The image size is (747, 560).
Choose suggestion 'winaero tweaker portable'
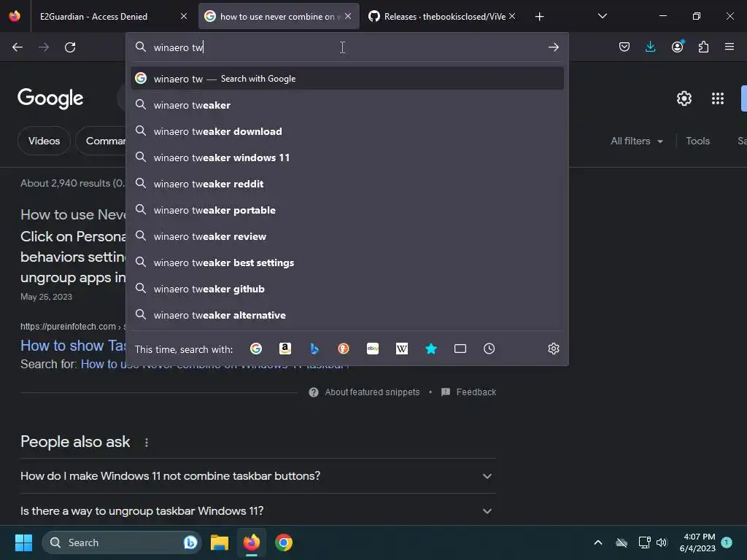point(347,210)
